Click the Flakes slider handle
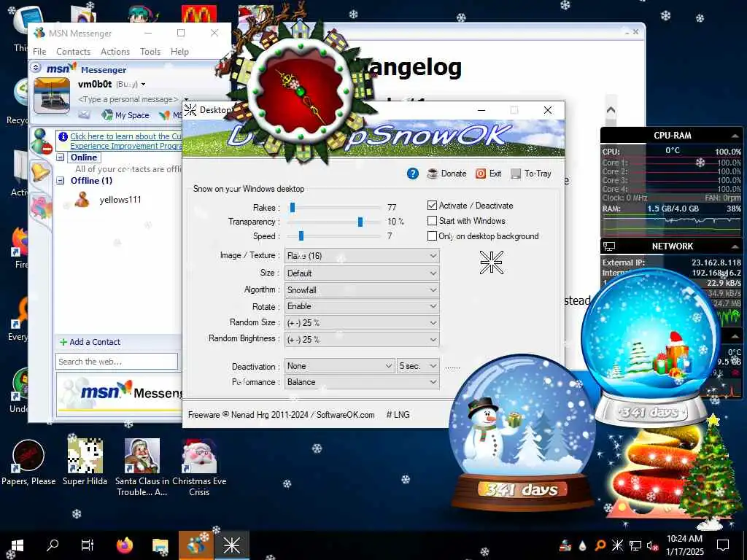747x560 pixels. click(x=293, y=207)
